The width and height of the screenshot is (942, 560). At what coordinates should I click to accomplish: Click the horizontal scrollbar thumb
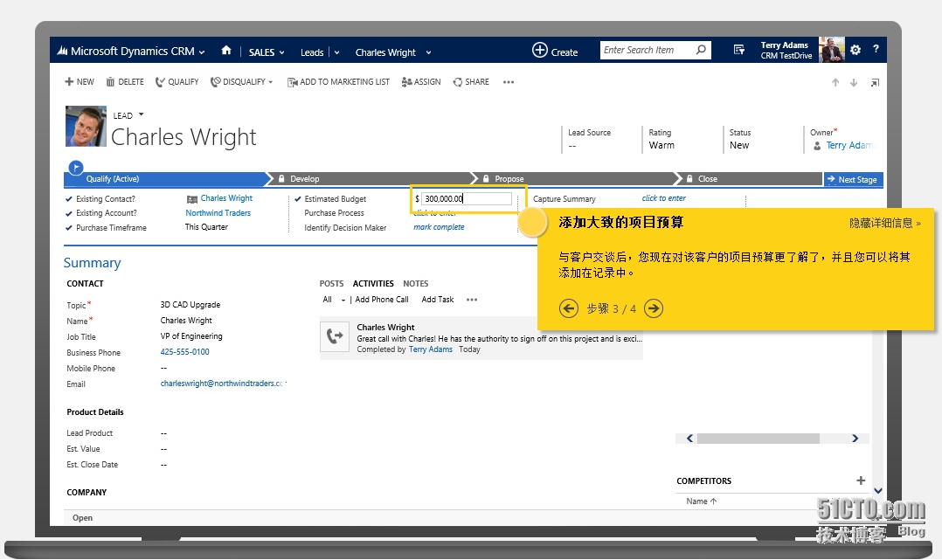[x=758, y=439]
